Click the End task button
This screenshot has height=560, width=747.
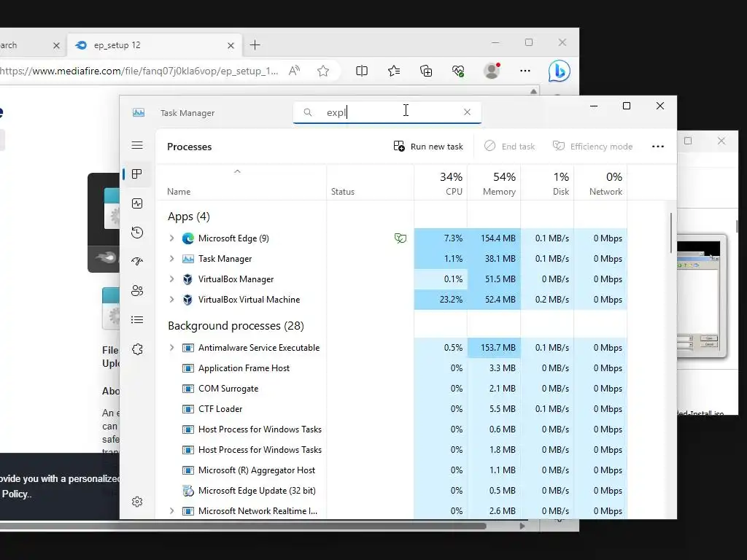coord(510,147)
